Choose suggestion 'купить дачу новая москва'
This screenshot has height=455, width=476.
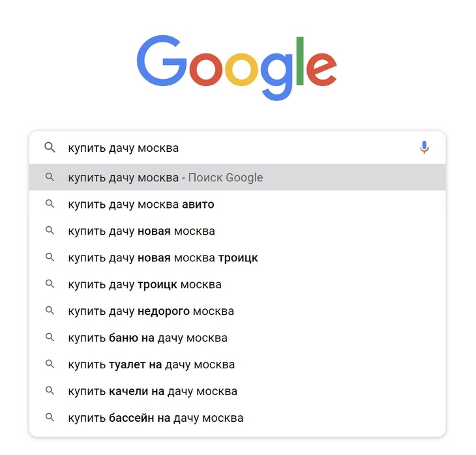pos(237,231)
